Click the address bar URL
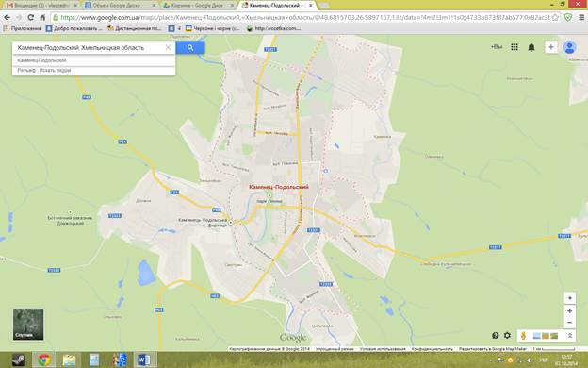Screen dimensions: 588x368 [x=305, y=18]
